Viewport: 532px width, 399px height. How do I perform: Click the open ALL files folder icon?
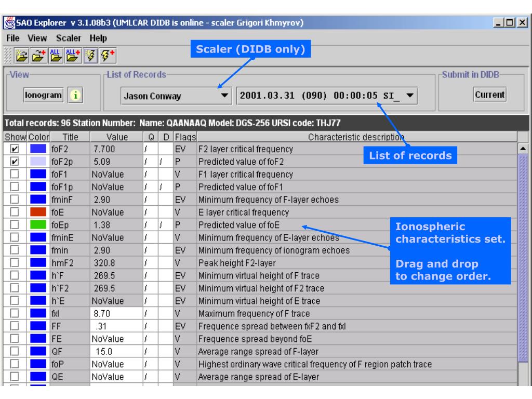[x=56, y=55]
